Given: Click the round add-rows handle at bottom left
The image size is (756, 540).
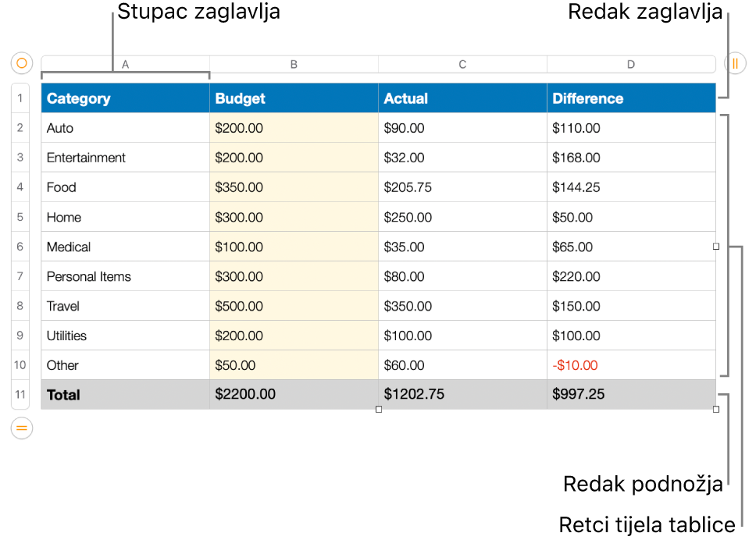Looking at the screenshot, I should pyautogui.click(x=21, y=429).
